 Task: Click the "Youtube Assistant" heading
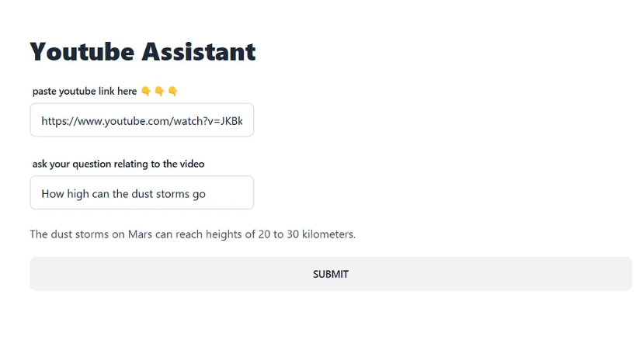tap(142, 52)
